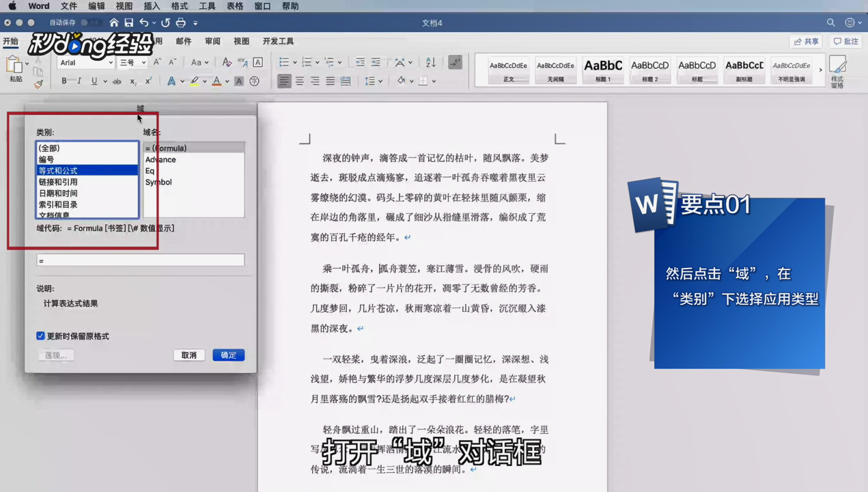Increase paragraph indent
868x492 pixels.
click(x=376, y=62)
